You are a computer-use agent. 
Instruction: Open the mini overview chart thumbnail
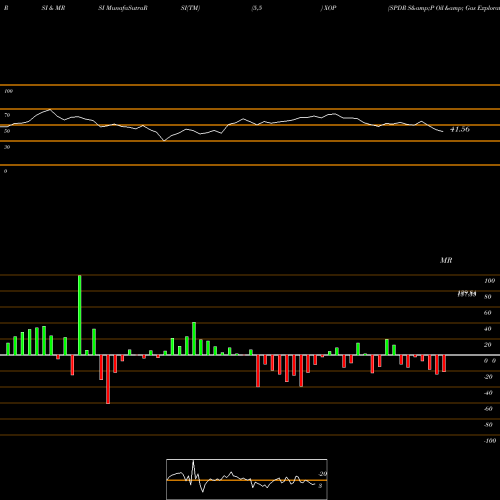pyautogui.click(x=247, y=479)
